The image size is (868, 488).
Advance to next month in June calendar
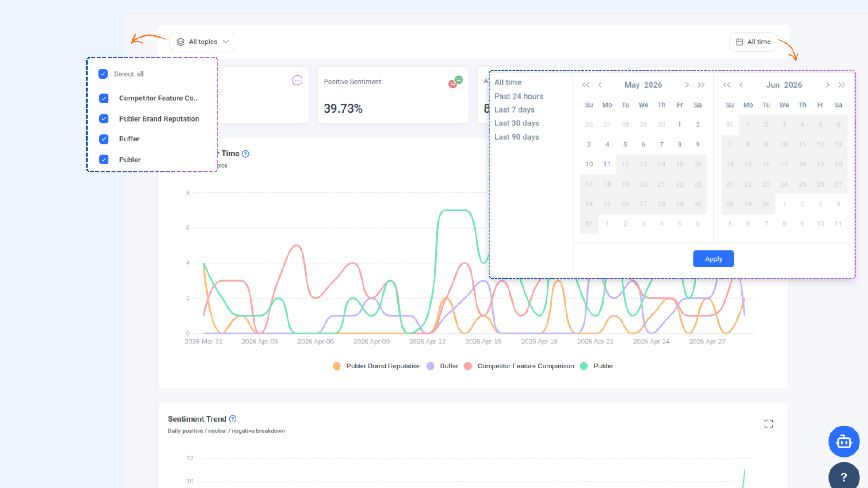tap(827, 85)
